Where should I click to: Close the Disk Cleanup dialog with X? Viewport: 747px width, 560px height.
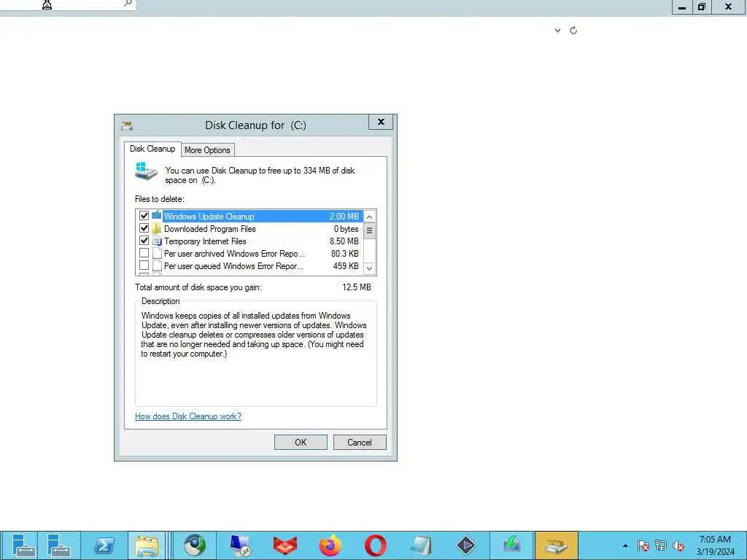[381, 122]
